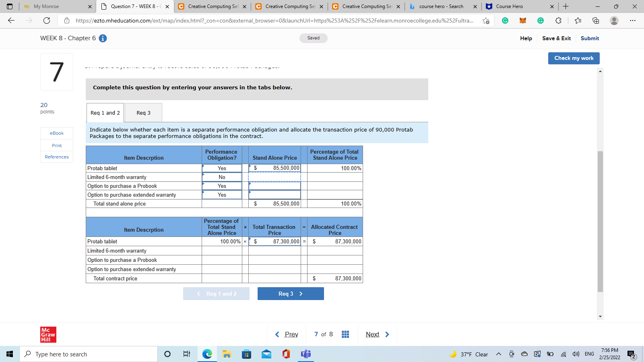
Task: Open the Help link
Action: [526, 38]
